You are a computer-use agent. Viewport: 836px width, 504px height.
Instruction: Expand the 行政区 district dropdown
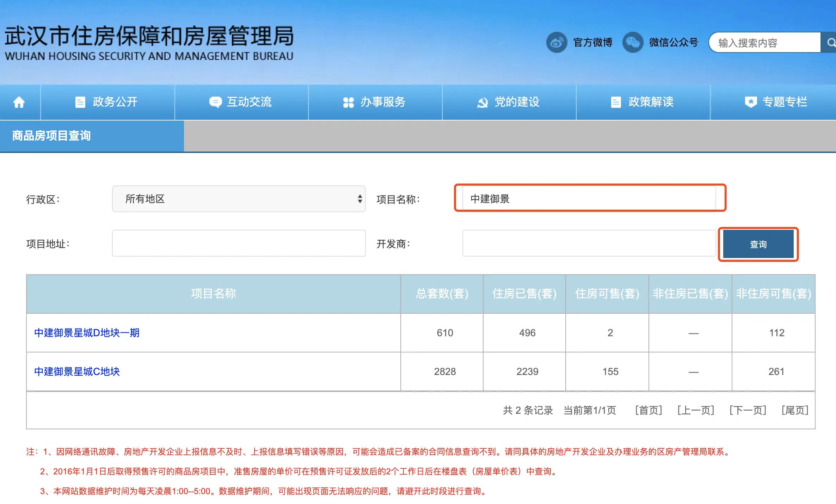click(x=239, y=199)
